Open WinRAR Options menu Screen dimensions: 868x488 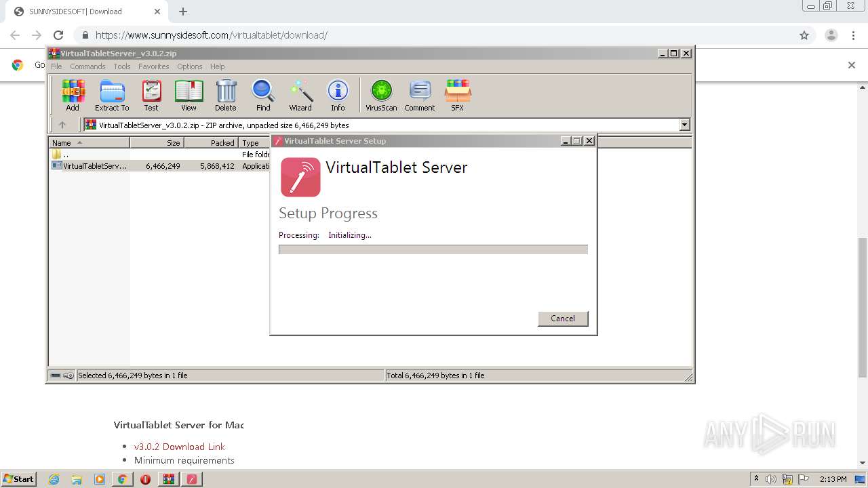tap(190, 66)
